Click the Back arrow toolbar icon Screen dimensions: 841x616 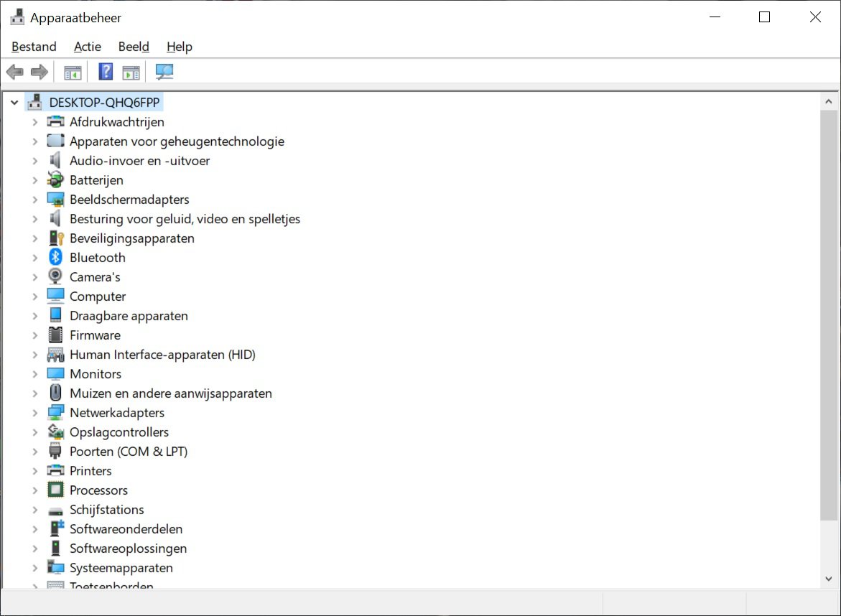click(x=15, y=72)
